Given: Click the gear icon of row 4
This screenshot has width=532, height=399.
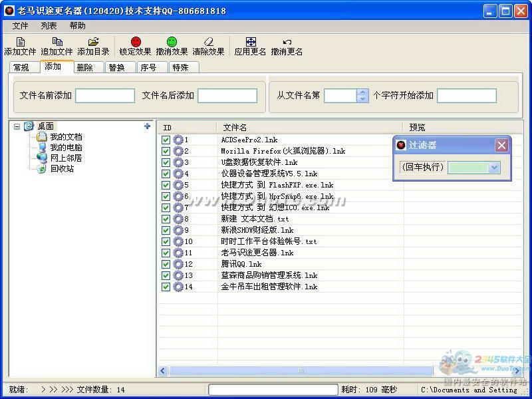Looking at the screenshot, I should click(x=178, y=174).
